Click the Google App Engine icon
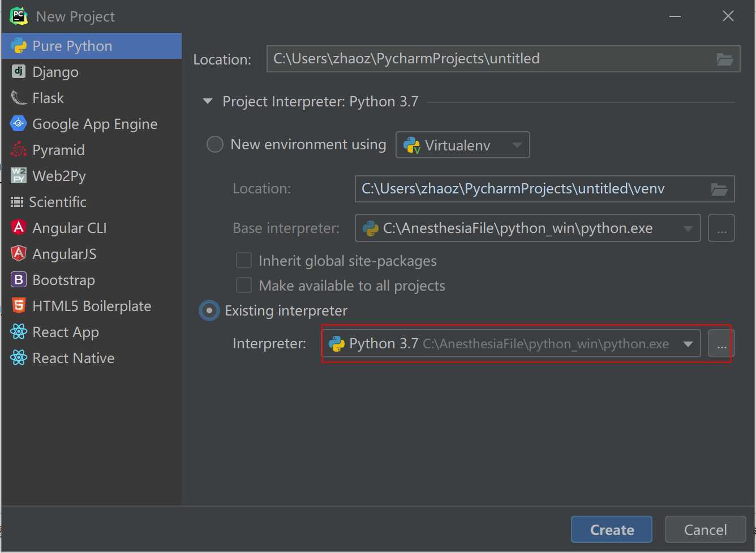756x553 pixels. (19, 123)
